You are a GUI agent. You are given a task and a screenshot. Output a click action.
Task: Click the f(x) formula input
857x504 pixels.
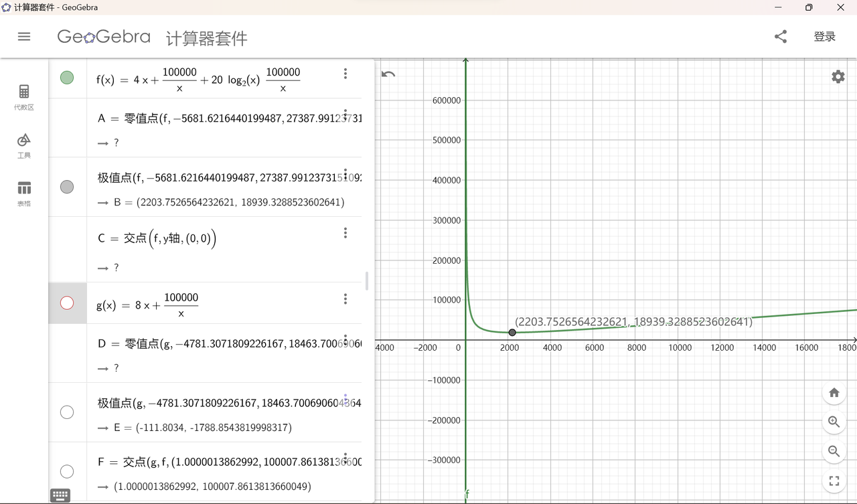tap(198, 79)
